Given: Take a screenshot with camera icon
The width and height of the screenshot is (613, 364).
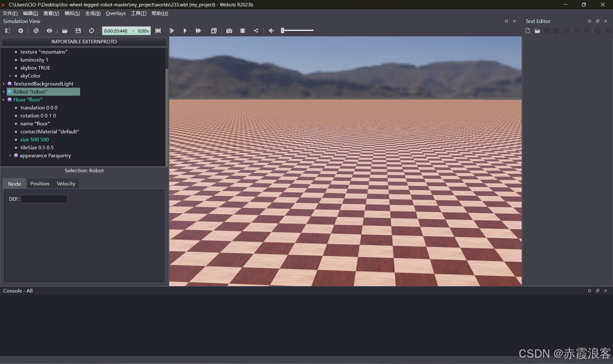Looking at the screenshot, I should (x=229, y=31).
